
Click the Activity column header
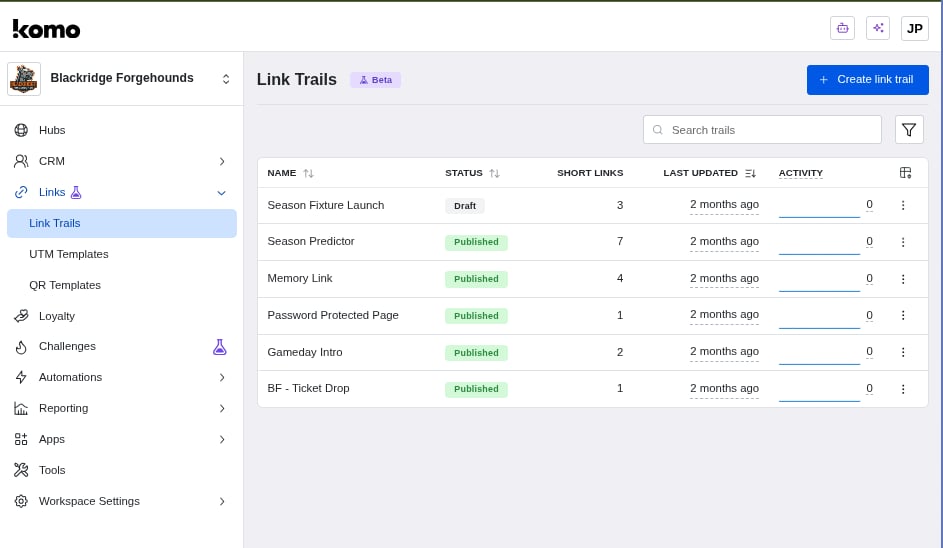(x=800, y=173)
